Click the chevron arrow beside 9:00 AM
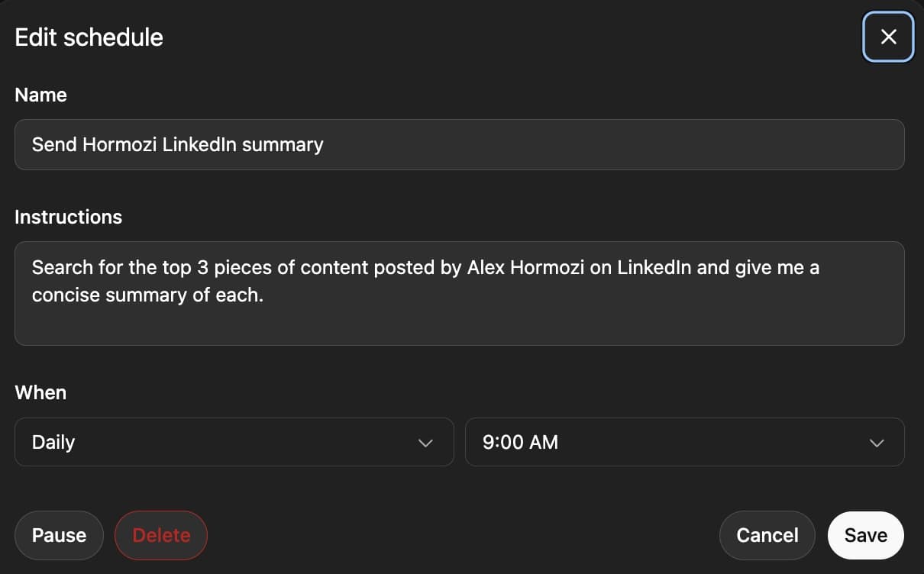 click(x=877, y=443)
